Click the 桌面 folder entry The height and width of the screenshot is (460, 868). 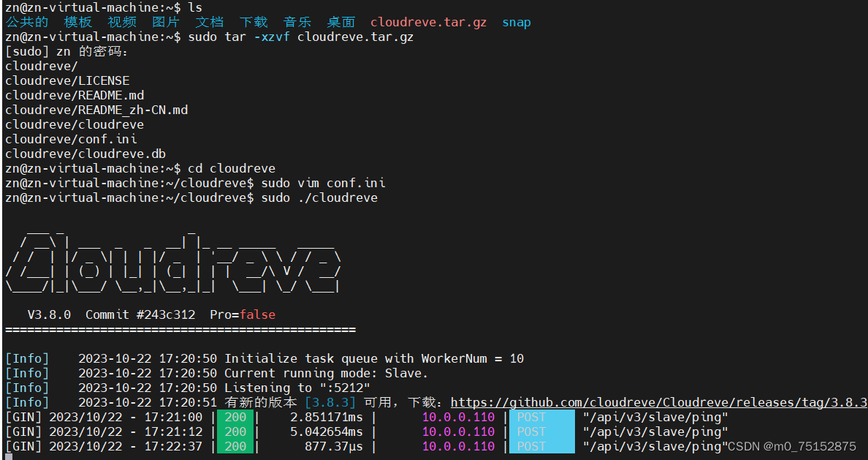tap(341, 22)
